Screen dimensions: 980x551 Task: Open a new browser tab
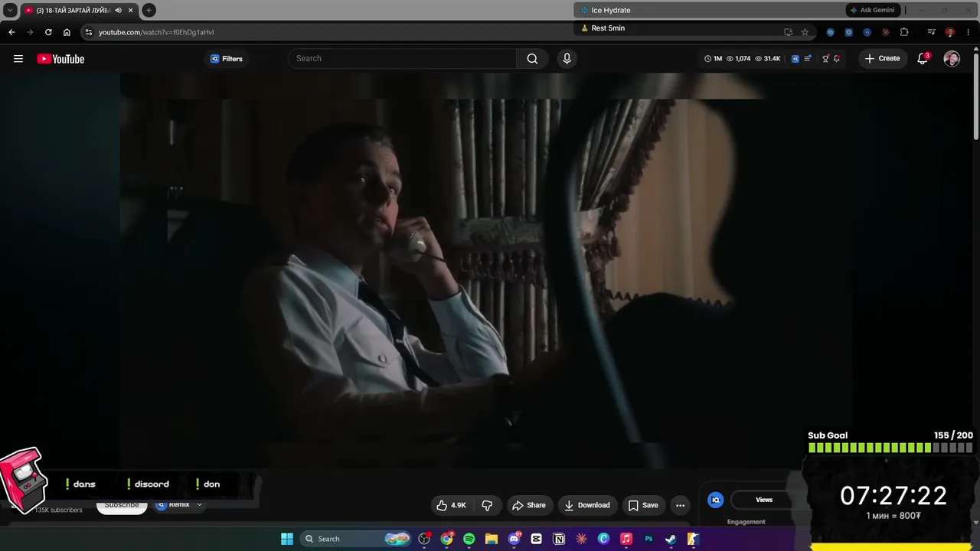[149, 10]
